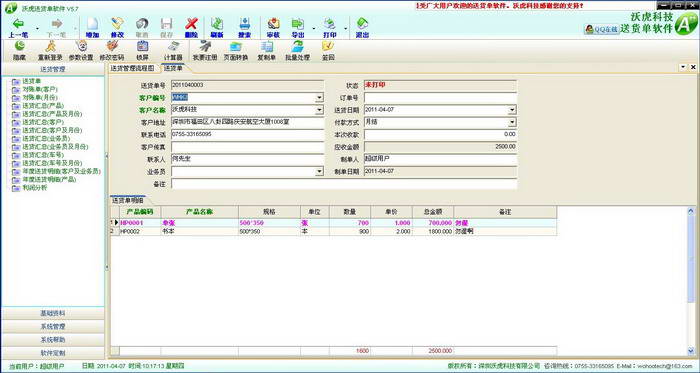
Task: Go to previous record with 上一笔 arrow
Action: point(18,28)
